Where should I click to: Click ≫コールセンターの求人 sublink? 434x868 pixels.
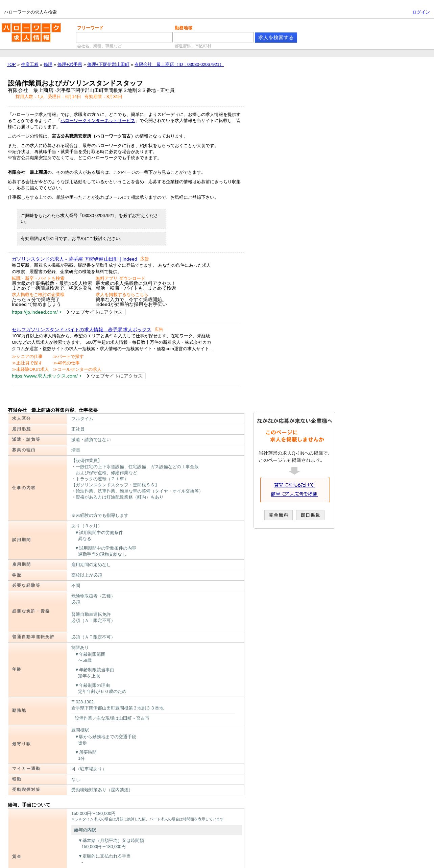click(x=77, y=369)
